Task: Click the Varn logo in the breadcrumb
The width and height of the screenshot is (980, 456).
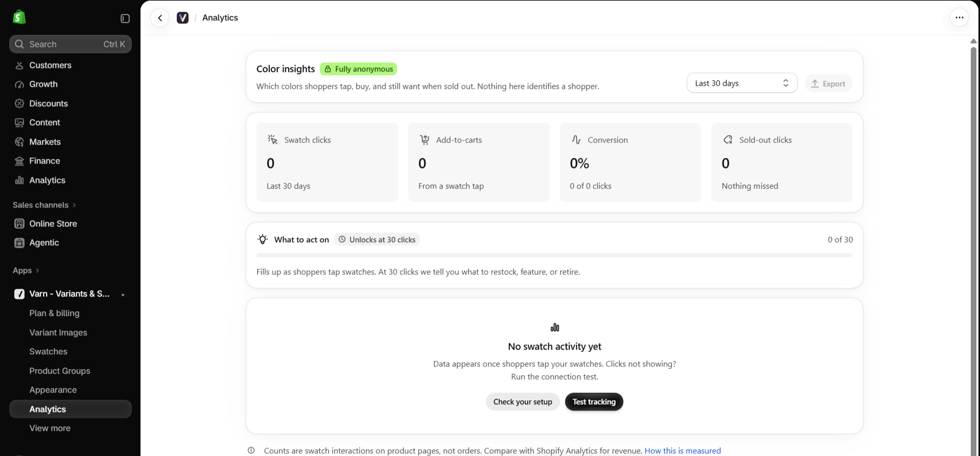Action: 183,18
